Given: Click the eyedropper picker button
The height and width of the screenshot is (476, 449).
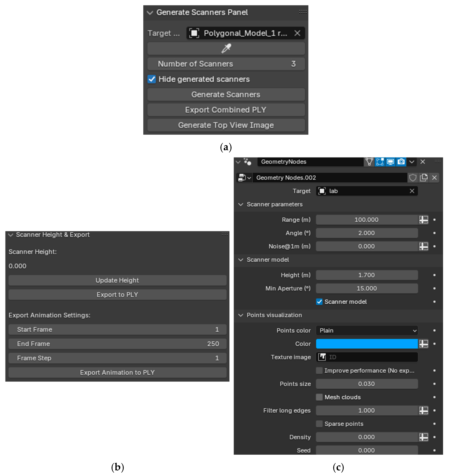Looking at the screenshot, I should [x=226, y=49].
